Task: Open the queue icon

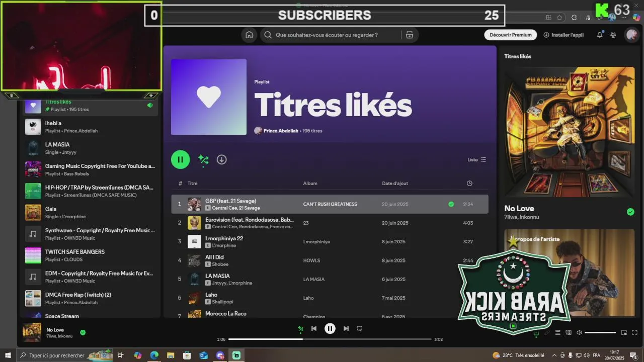Action: tap(557, 332)
